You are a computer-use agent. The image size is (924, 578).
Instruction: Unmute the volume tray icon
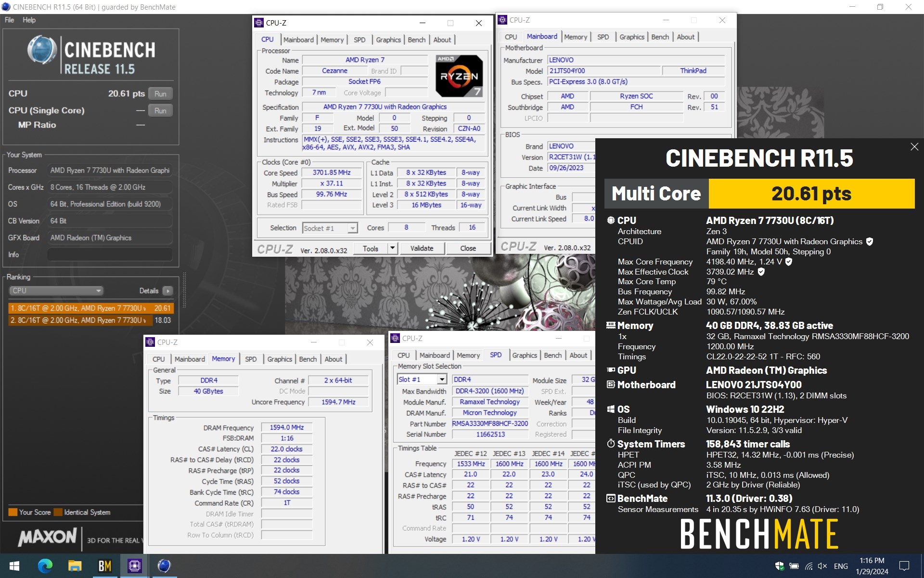pyautogui.click(x=822, y=566)
